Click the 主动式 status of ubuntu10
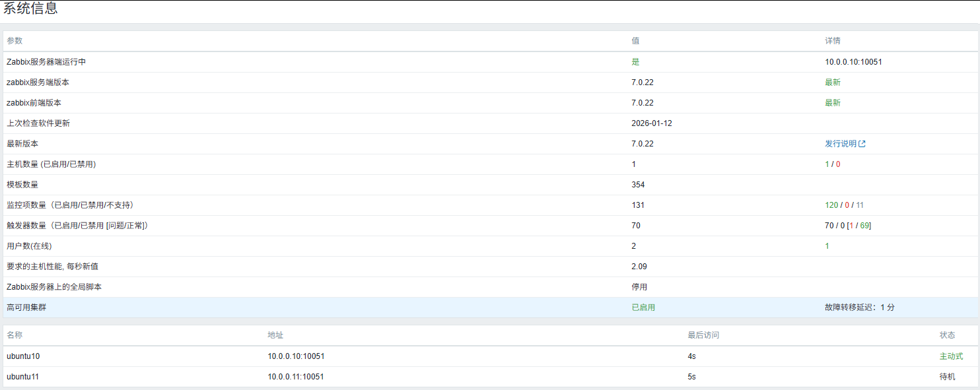The height and width of the screenshot is (390, 980). pyautogui.click(x=952, y=356)
